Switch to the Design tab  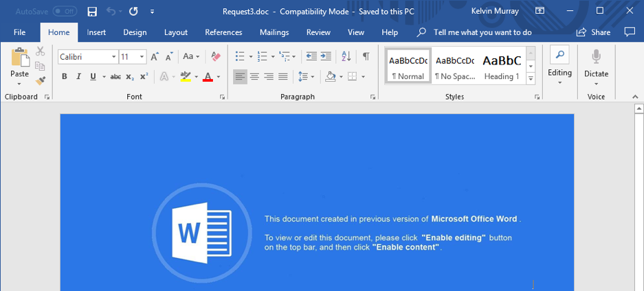click(x=135, y=32)
